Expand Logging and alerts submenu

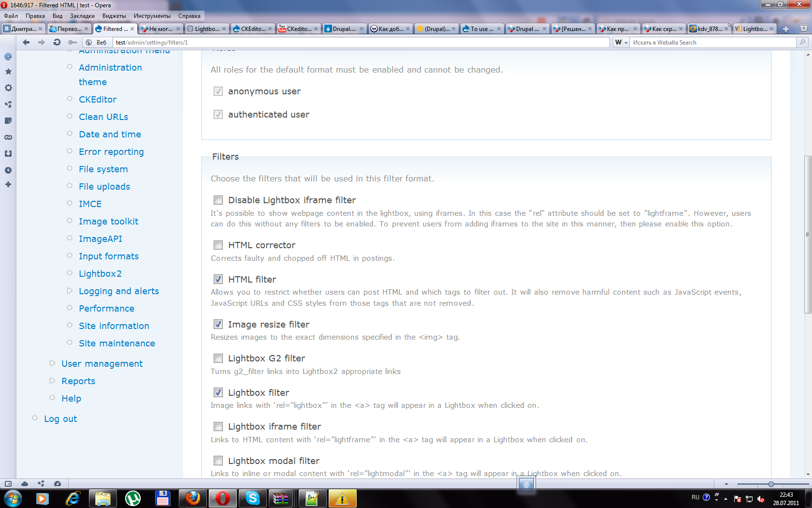click(x=118, y=291)
